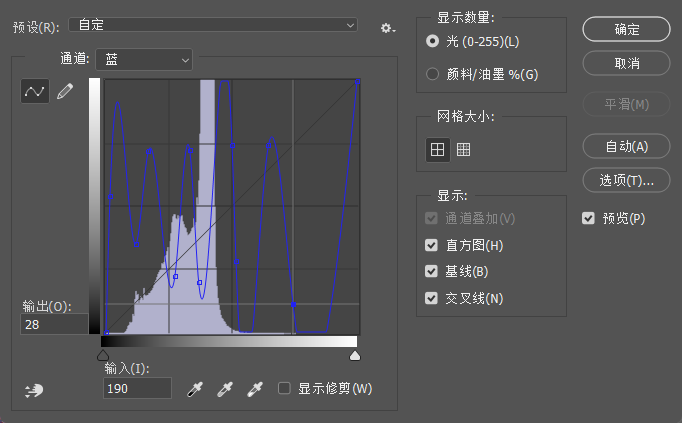Toggle the 预览(P) checkbox
The height and width of the screenshot is (423, 682).
(x=588, y=218)
